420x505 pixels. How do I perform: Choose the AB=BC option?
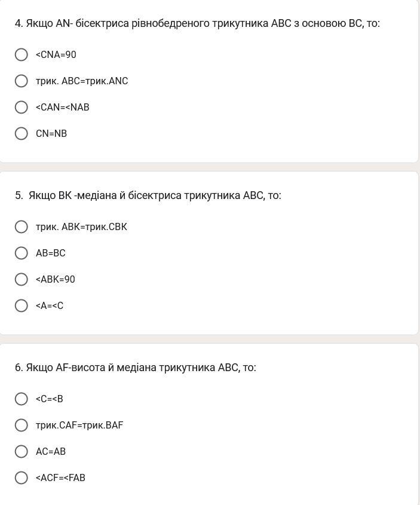pyautogui.click(x=22, y=253)
